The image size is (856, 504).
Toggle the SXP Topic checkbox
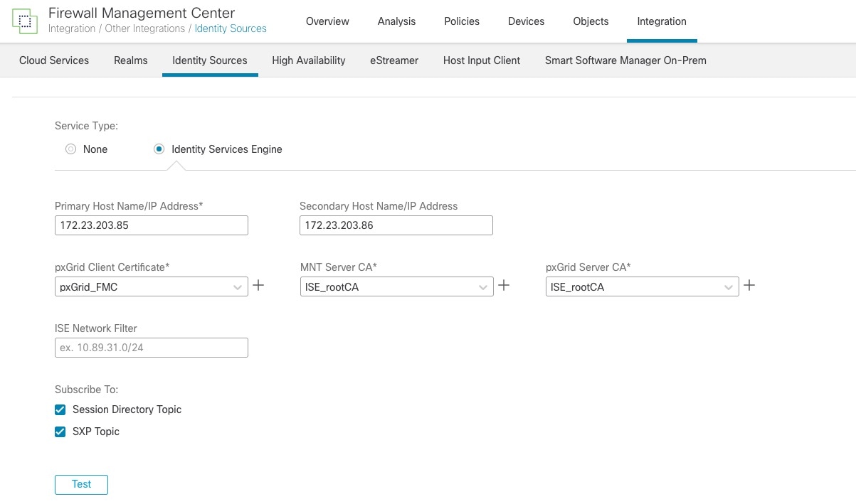click(x=60, y=432)
